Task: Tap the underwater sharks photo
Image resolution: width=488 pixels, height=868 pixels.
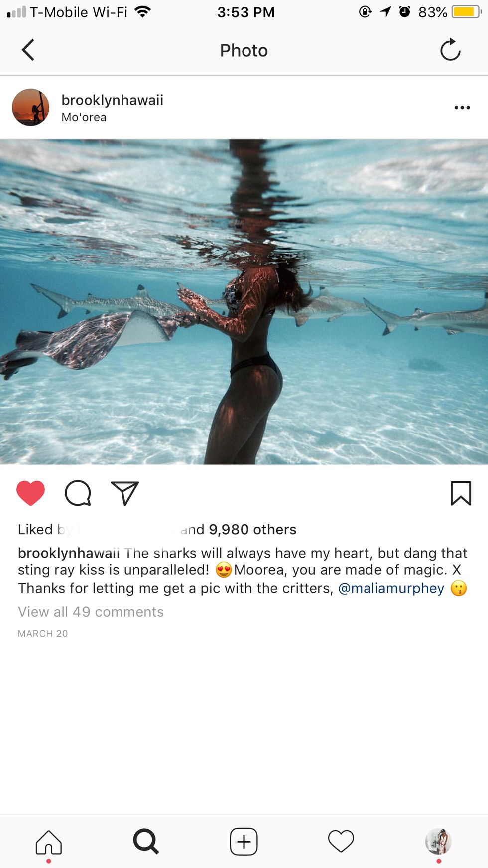Action: coord(244,302)
